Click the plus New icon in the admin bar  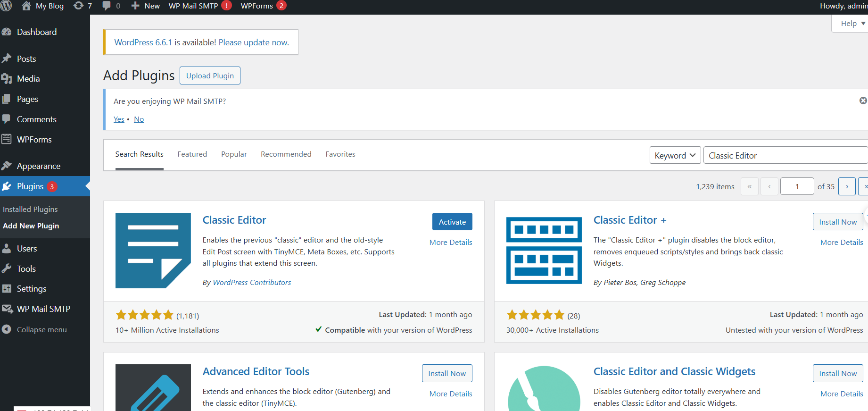point(135,6)
